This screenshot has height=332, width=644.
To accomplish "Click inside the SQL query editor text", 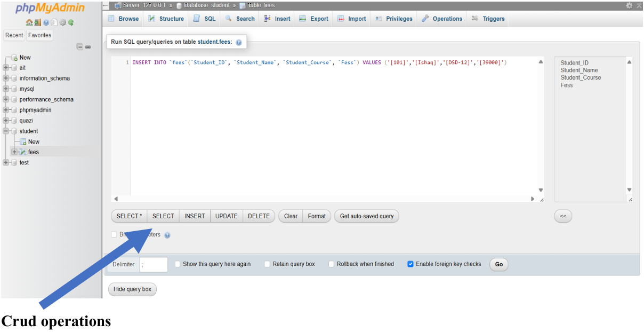I will click(319, 62).
